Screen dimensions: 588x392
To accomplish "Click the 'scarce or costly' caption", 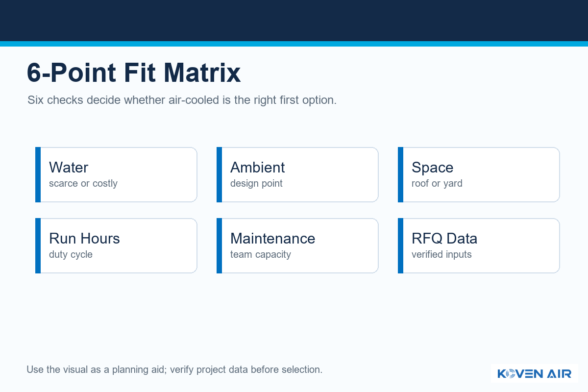I will tap(83, 184).
